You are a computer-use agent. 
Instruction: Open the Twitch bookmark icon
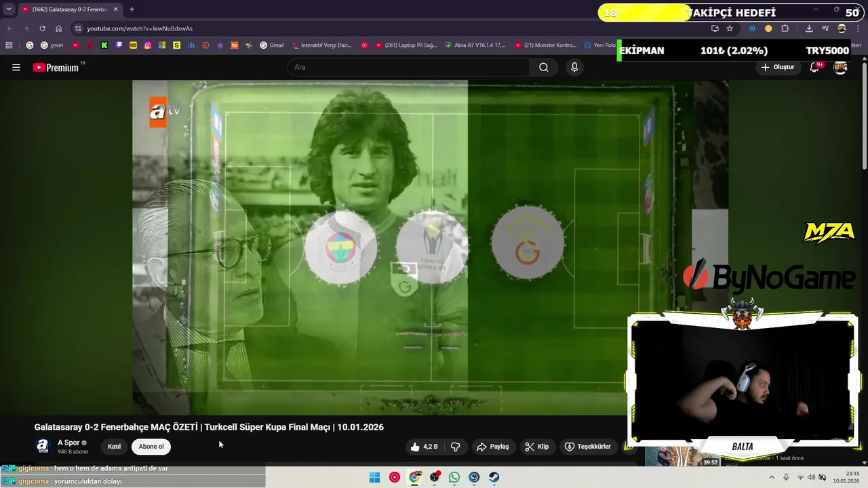119,45
